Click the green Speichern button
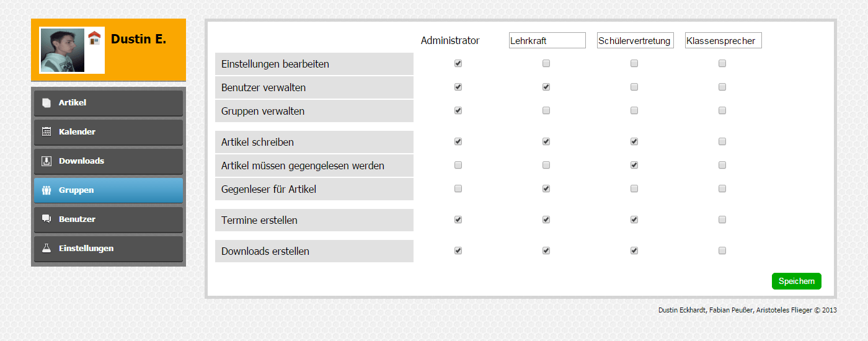Viewport: 868px width, 341px height. point(797,281)
